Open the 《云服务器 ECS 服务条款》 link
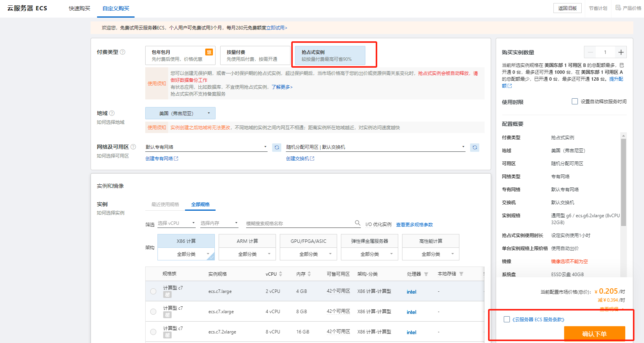The image size is (644, 343). click(538, 320)
